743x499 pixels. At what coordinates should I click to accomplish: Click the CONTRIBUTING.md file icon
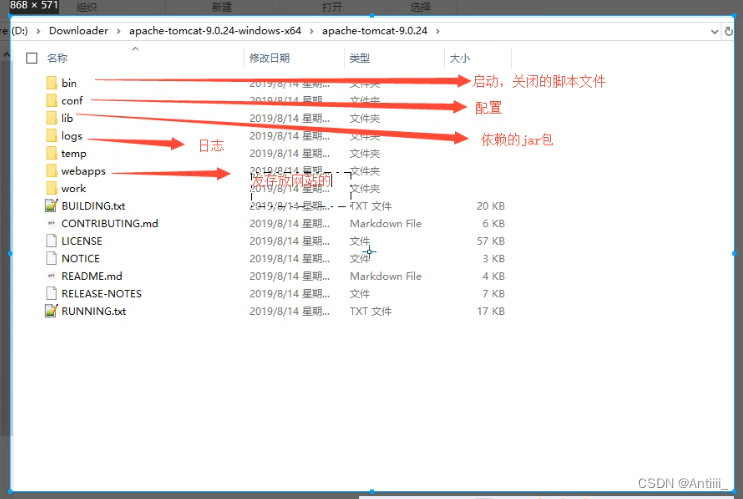(51, 223)
